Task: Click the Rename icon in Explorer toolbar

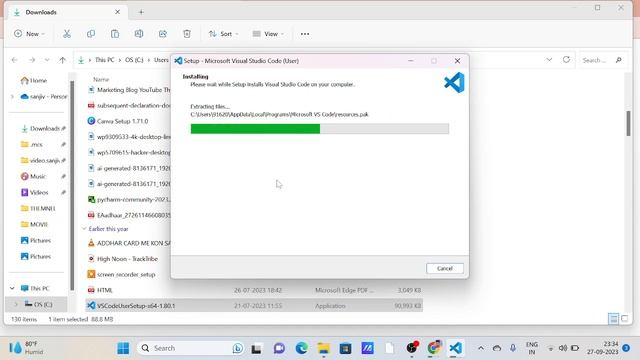Action: (x=139, y=34)
